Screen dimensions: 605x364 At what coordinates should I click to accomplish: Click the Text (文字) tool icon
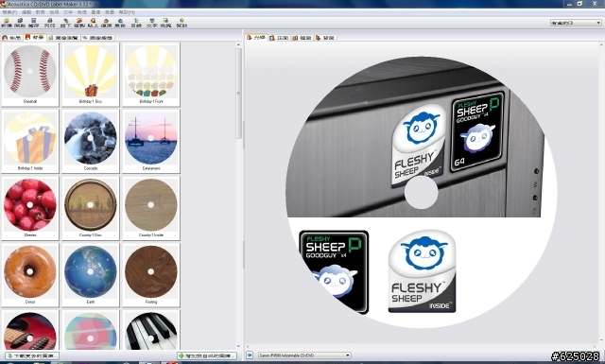point(151,23)
